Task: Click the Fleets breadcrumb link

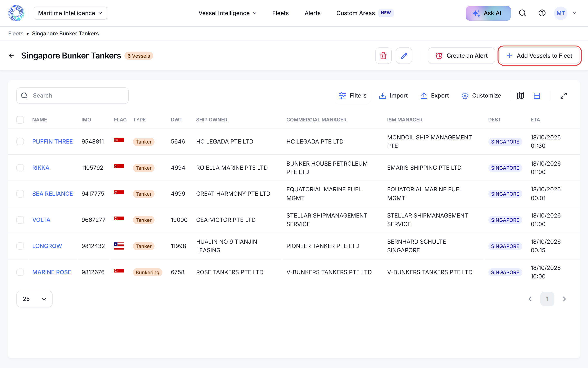Action: (16, 34)
